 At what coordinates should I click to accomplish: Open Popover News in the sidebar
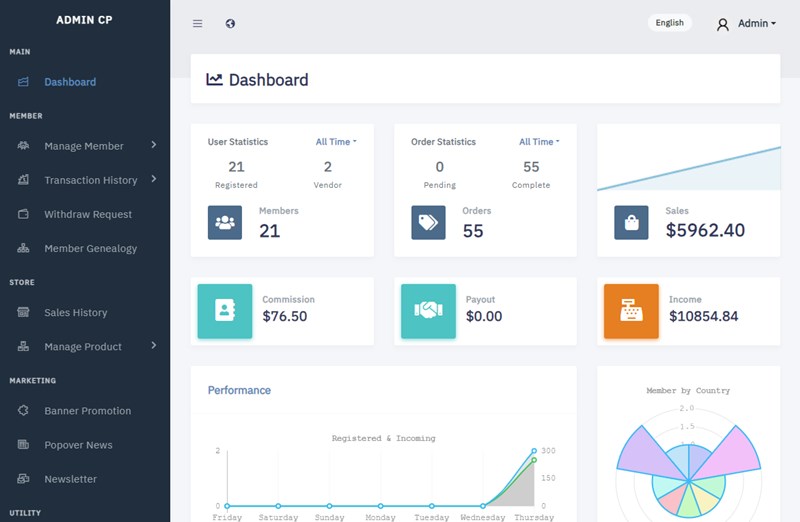point(78,445)
